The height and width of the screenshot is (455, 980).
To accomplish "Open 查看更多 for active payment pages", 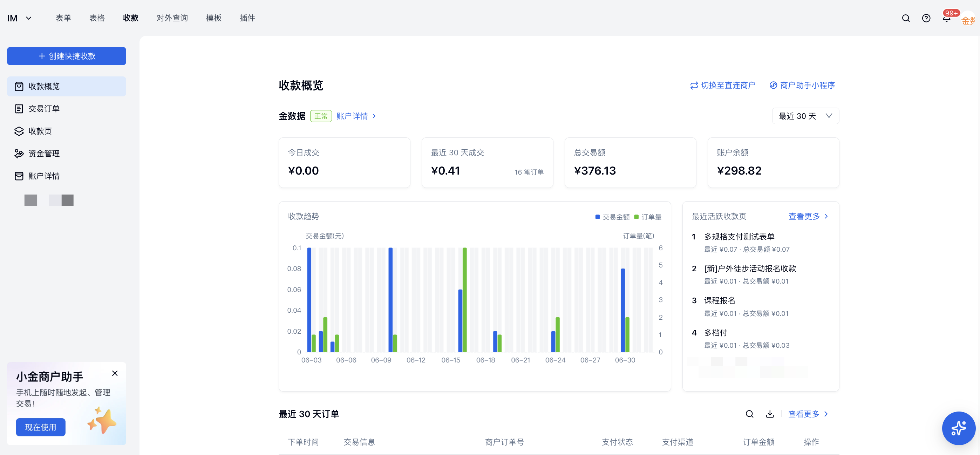I will click(808, 217).
